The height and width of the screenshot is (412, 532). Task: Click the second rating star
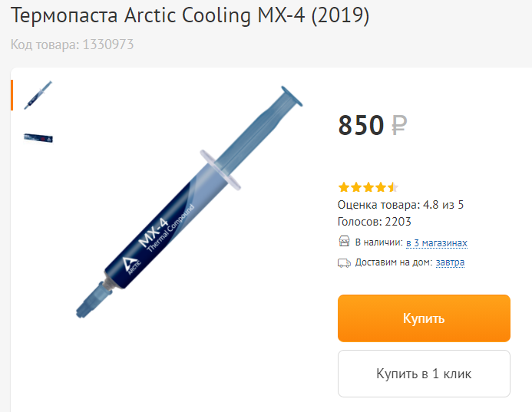point(356,187)
